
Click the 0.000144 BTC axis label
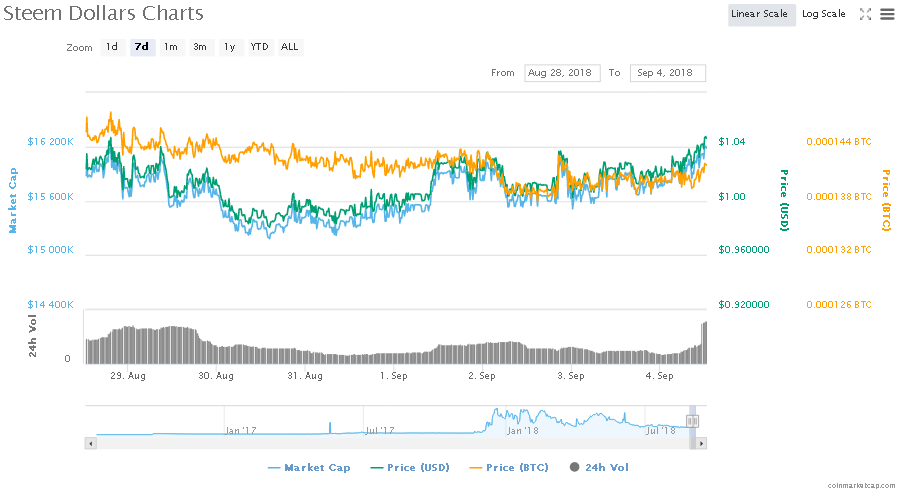839,141
